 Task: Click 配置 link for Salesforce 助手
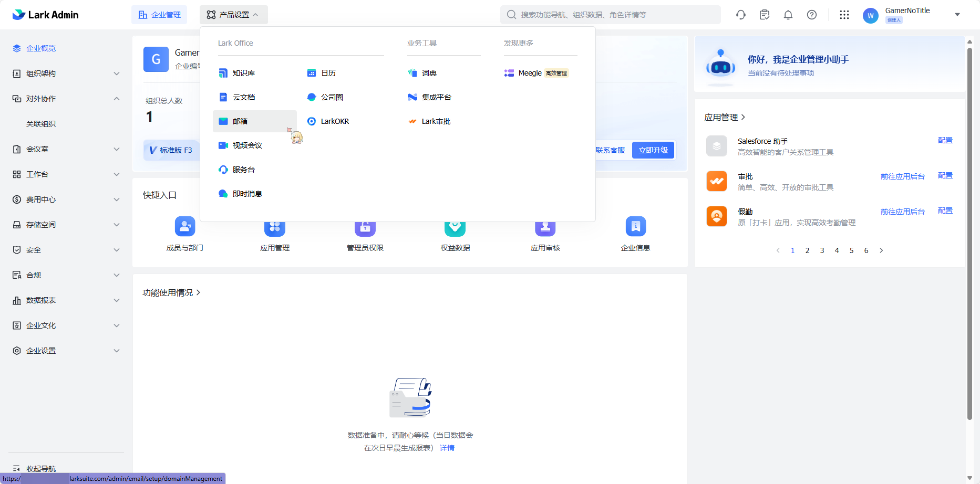coord(945,140)
